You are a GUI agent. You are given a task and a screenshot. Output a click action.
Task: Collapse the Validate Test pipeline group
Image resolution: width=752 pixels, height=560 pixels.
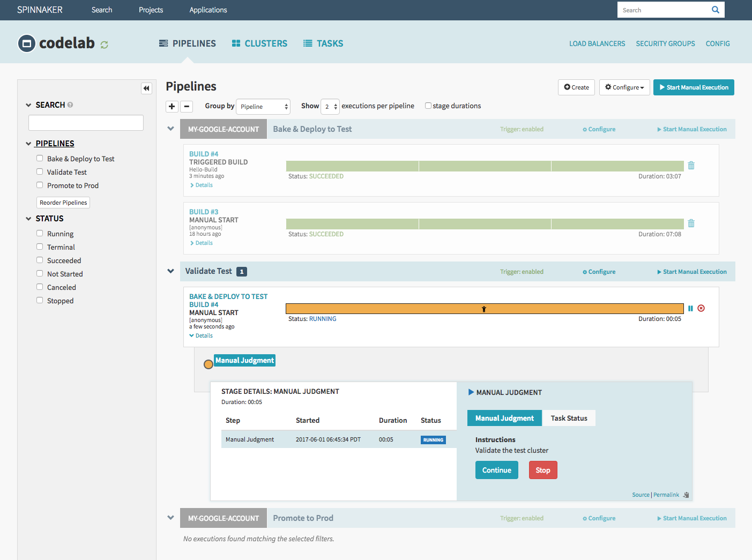[x=170, y=271]
